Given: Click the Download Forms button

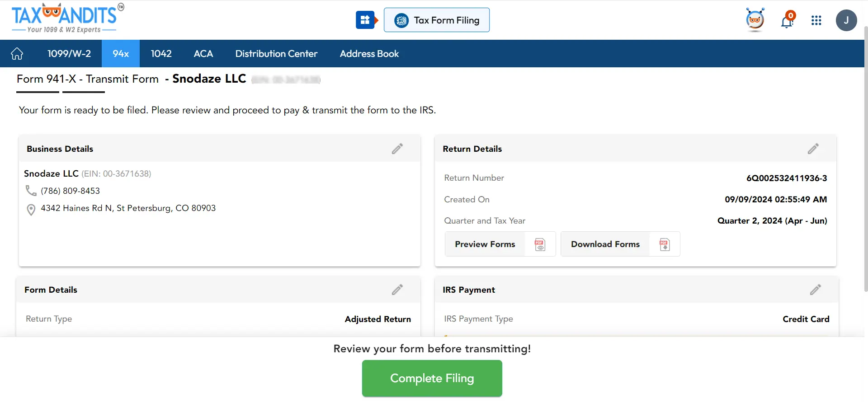Looking at the screenshot, I should [620, 244].
